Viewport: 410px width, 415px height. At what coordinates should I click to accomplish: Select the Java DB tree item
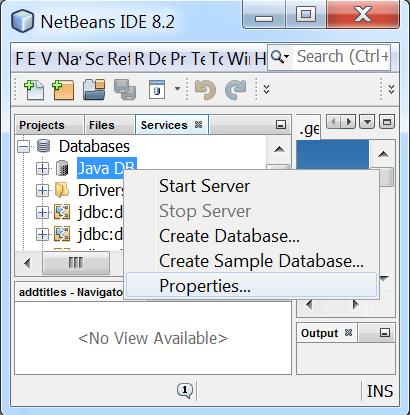107,168
